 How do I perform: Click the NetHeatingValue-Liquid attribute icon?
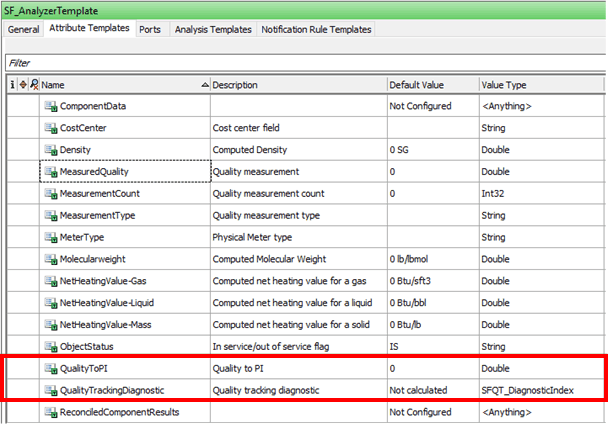click(x=51, y=303)
